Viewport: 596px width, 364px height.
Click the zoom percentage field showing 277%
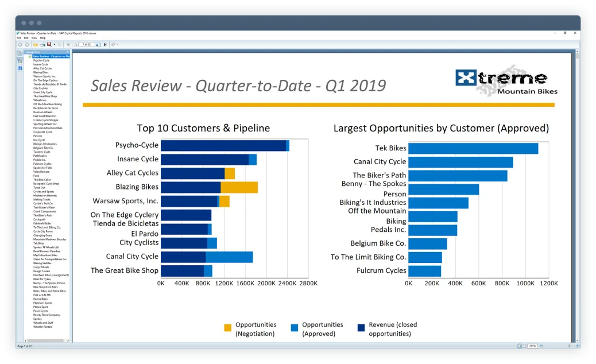coord(532,346)
